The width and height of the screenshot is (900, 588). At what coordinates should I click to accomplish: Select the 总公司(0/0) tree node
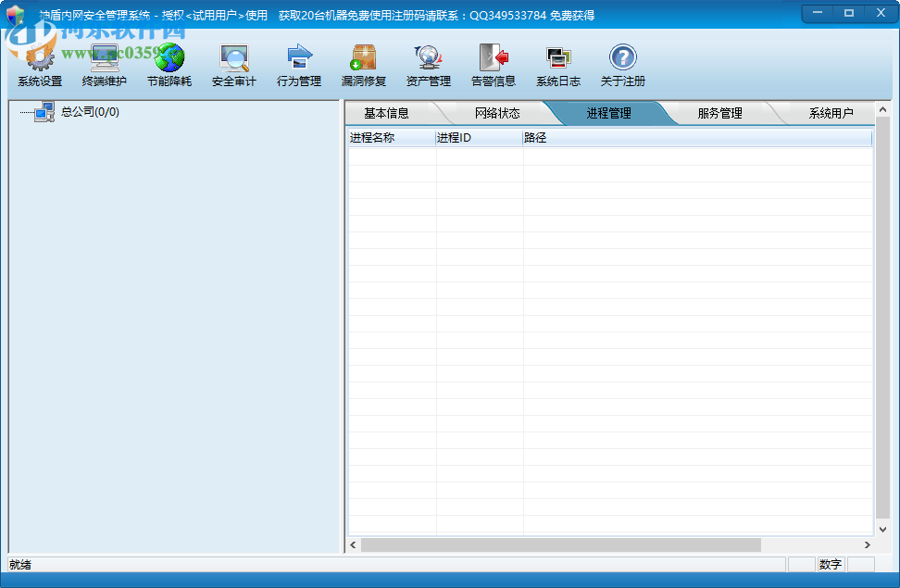click(90, 112)
